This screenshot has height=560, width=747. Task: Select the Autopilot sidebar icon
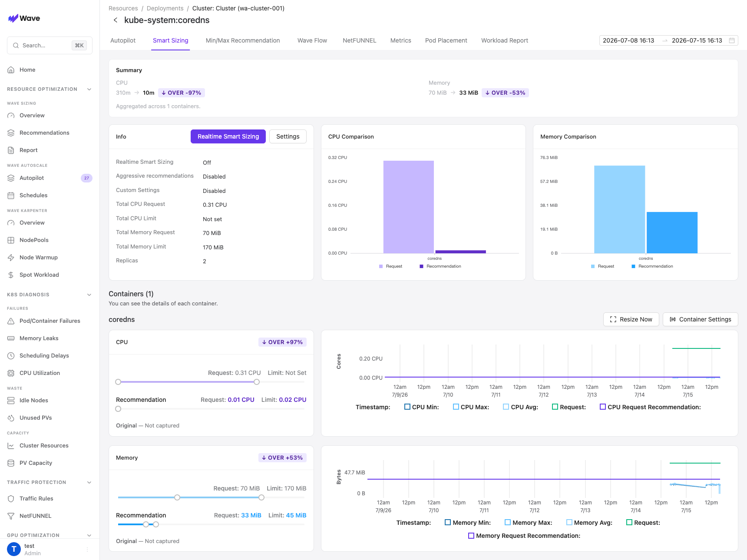[x=11, y=178]
